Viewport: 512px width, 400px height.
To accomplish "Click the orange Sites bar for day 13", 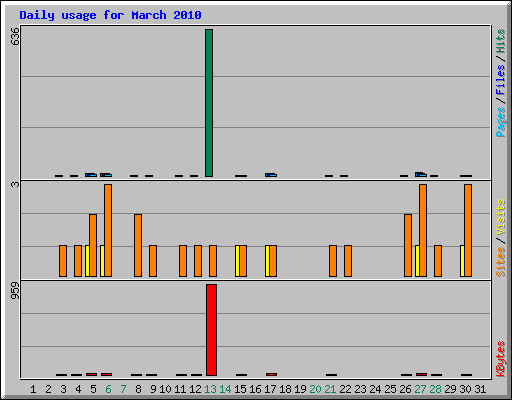I will 213,261.
